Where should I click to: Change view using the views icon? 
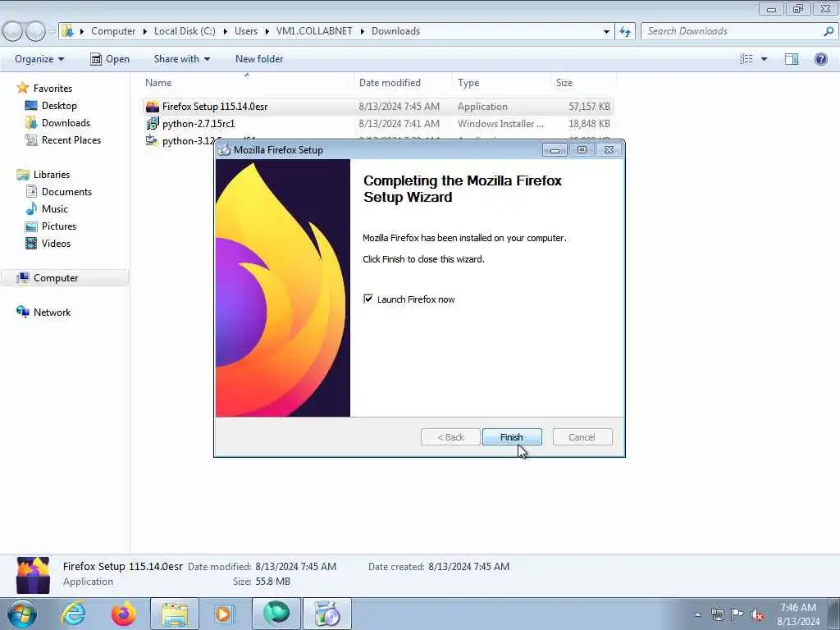point(746,59)
